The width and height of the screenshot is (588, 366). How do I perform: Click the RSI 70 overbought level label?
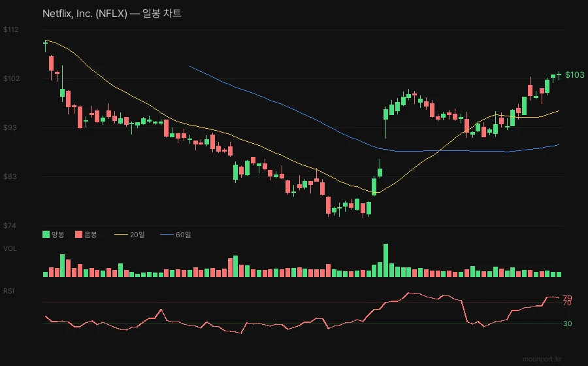567,303
